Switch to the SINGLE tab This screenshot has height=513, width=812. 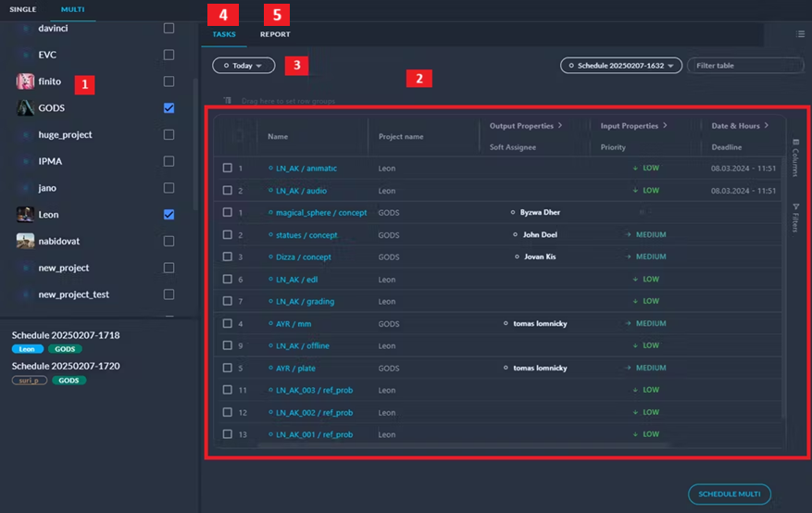coord(23,8)
